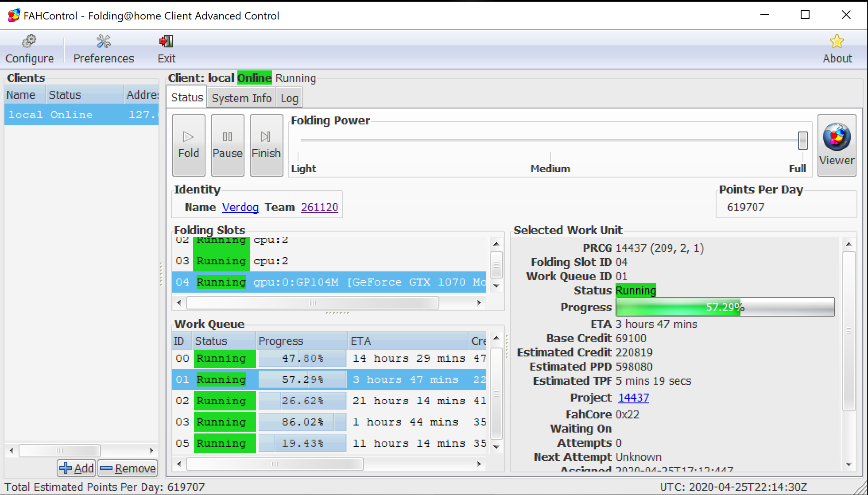Image resolution: width=868 pixels, height=495 pixels.
Task: Select folding slot 04 GPU row
Action: [x=329, y=282]
